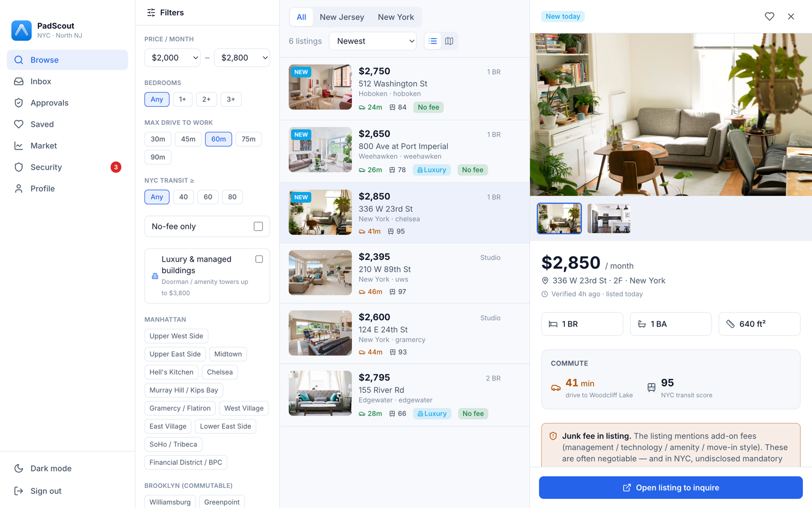Open 512 Washington St listing thumbnail
The width and height of the screenshot is (812, 508).
(320, 87)
